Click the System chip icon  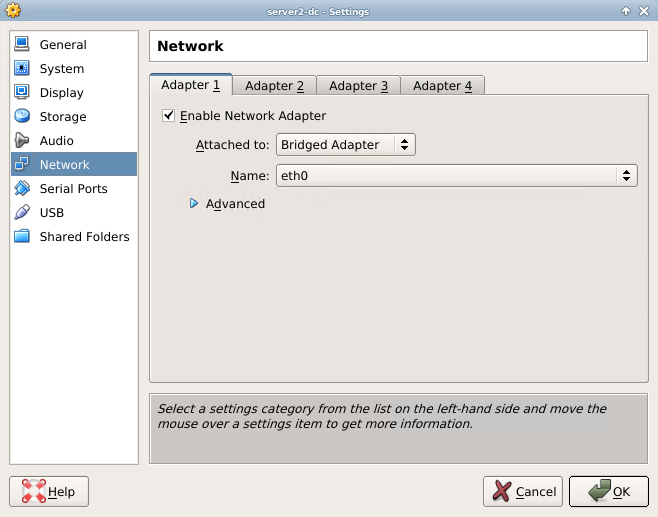pos(22,68)
